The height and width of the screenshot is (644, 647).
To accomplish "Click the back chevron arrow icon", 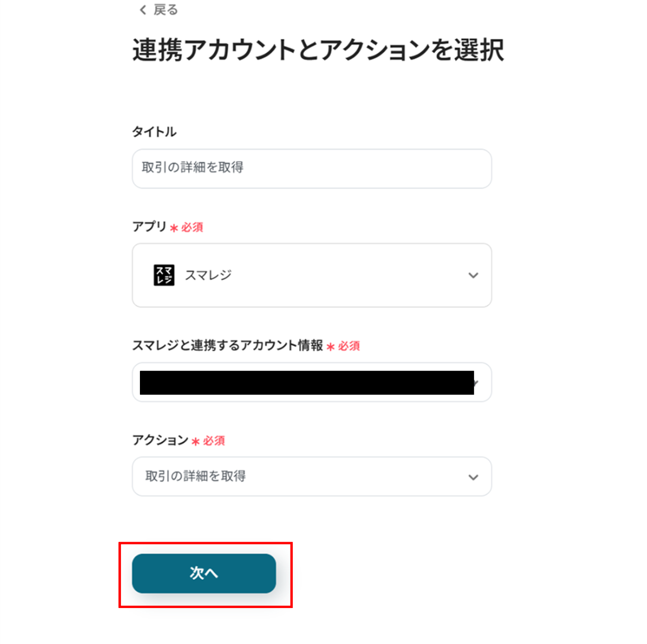I will point(143,10).
